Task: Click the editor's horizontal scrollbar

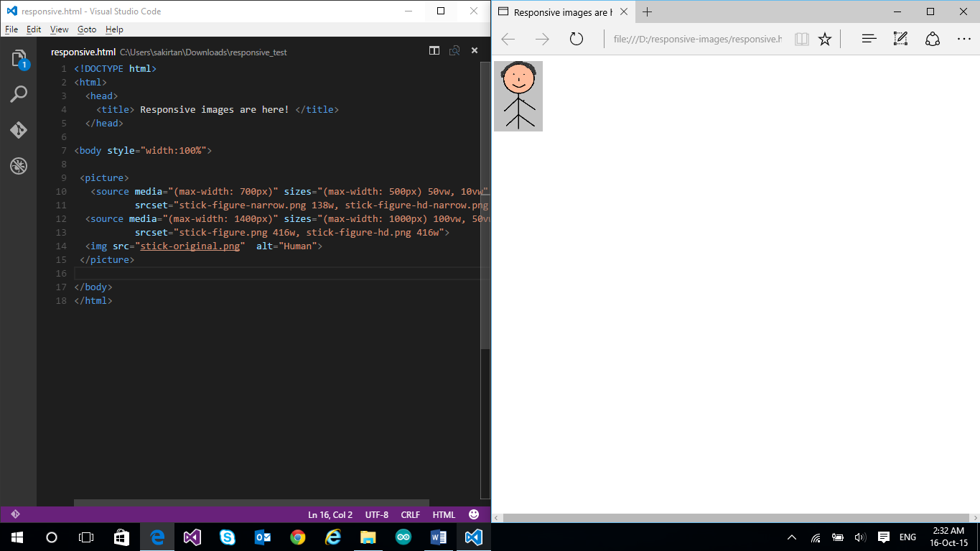Action: [x=251, y=504]
